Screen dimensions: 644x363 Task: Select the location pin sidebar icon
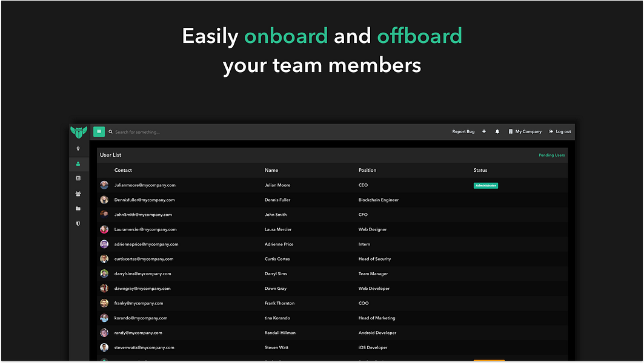[x=78, y=148]
